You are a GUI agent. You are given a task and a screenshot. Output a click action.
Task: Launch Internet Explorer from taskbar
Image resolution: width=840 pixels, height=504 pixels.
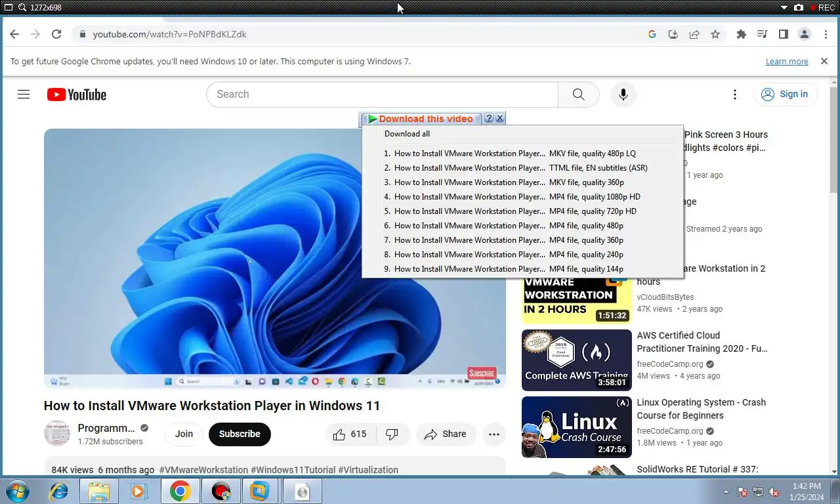(x=59, y=491)
